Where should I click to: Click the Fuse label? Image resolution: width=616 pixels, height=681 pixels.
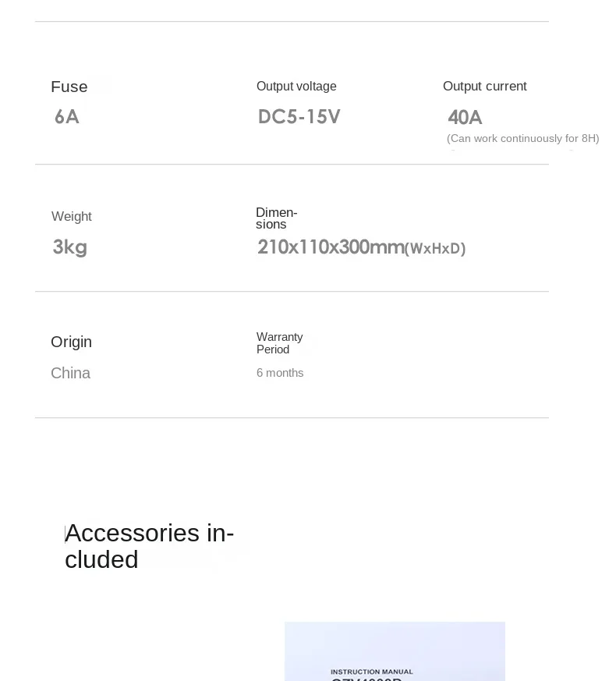point(69,87)
